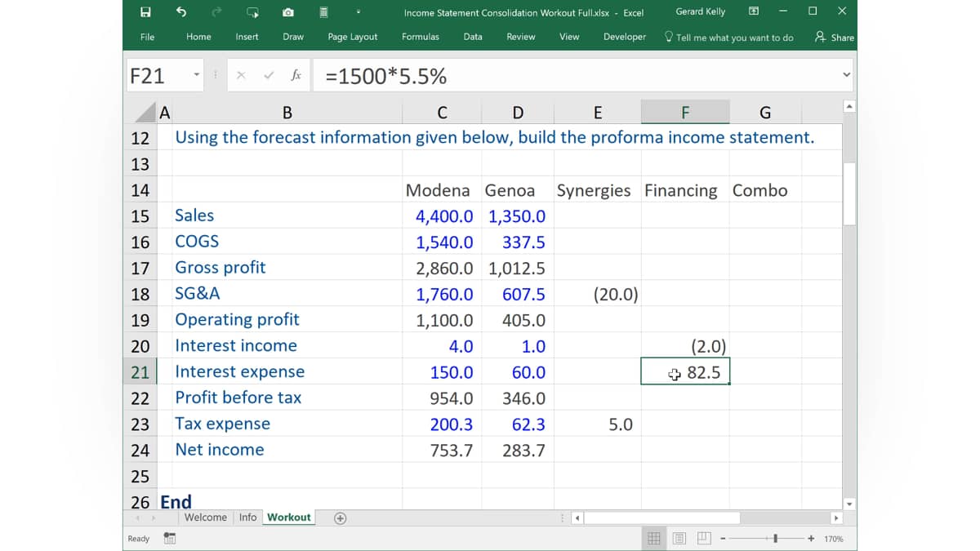
Task: Select column F header
Action: (685, 113)
